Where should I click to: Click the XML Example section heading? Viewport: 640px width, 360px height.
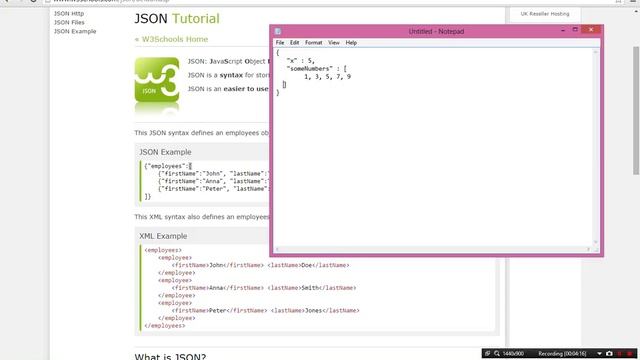pyautogui.click(x=163, y=236)
